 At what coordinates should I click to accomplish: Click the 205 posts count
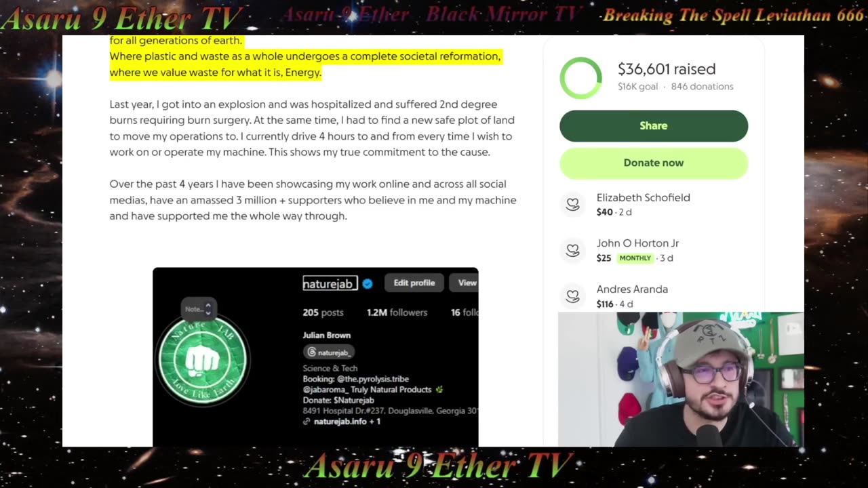click(x=323, y=312)
